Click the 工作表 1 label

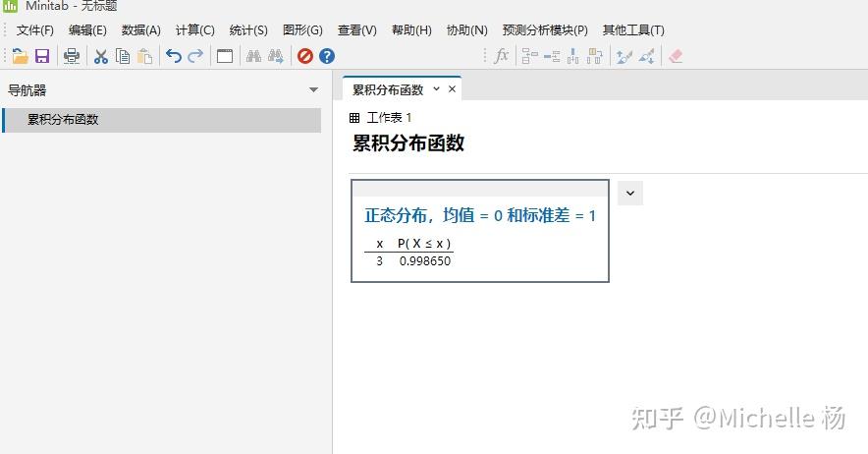click(389, 118)
